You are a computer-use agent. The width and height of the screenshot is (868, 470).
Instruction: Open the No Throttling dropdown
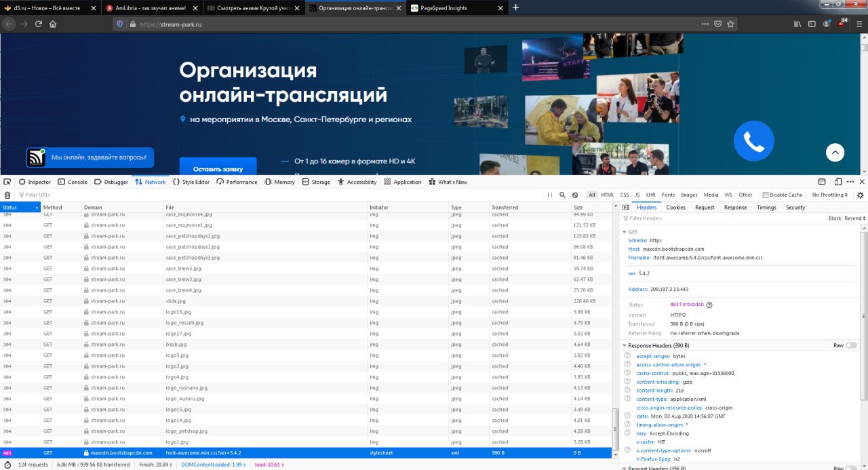[x=830, y=195]
